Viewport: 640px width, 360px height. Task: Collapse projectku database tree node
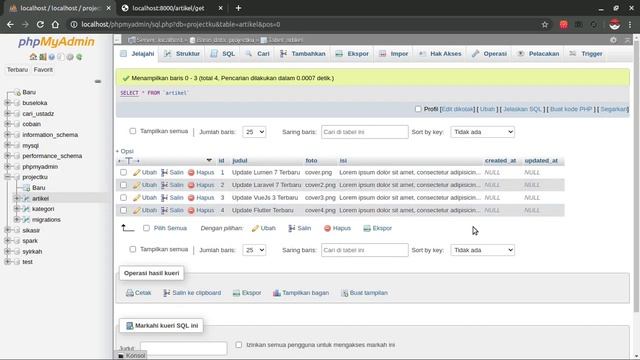pyautogui.click(x=7, y=177)
